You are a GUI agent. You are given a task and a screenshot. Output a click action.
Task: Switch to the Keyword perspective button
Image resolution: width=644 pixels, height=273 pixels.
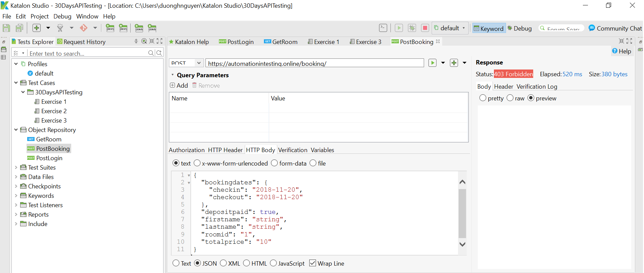pos(489,29)
